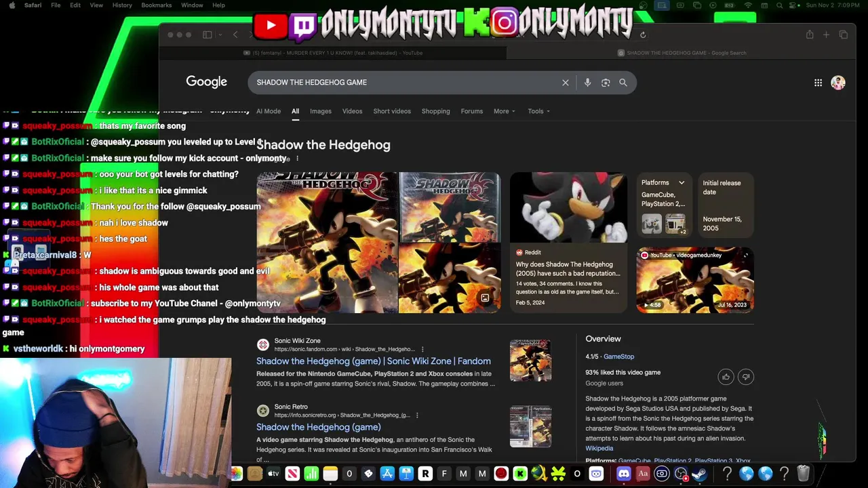Open the Shadow thumbs-up render image
The height and width of the screenshot is (488, 868).
coord(568,207)
